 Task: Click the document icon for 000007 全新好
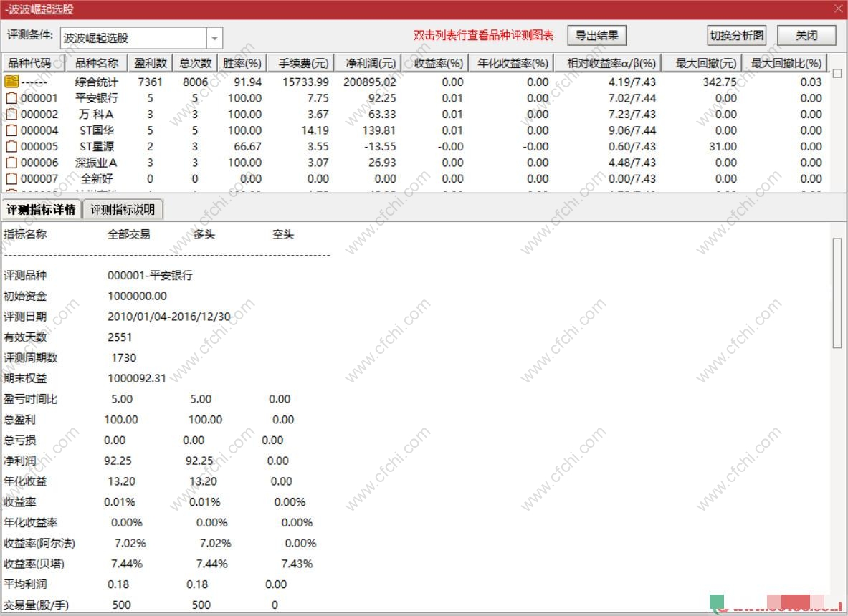pos(11,179)
